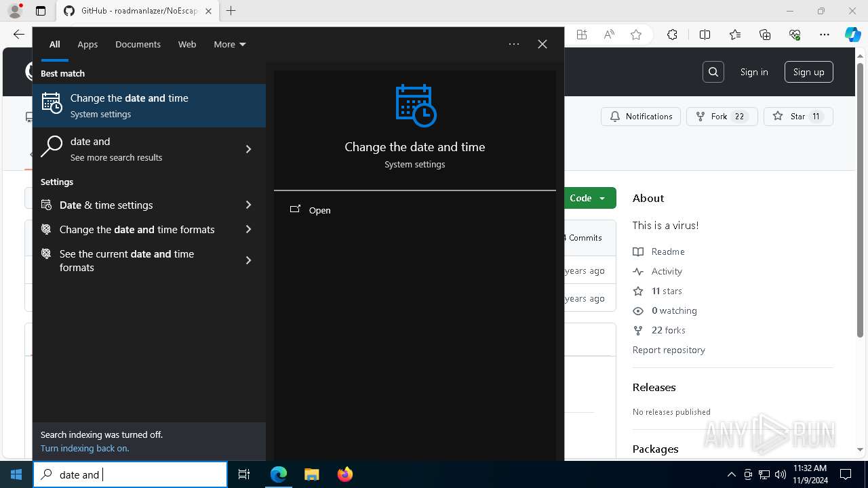
Task: Open a new browser tab
Action: pyautogui.click(x=231, y=11)
